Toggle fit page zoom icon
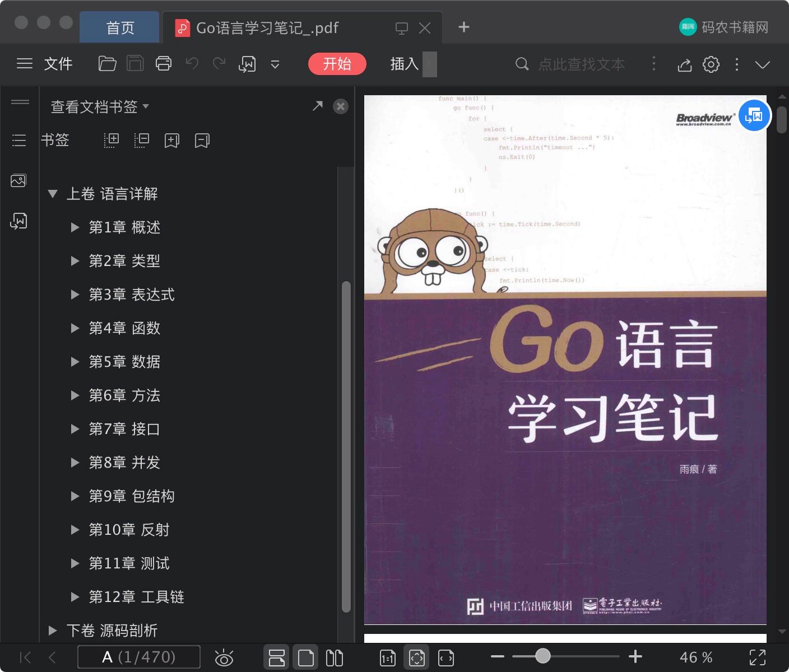Image resolution: width=789 pixels, height=672 pixels. (x=417, y=657)
